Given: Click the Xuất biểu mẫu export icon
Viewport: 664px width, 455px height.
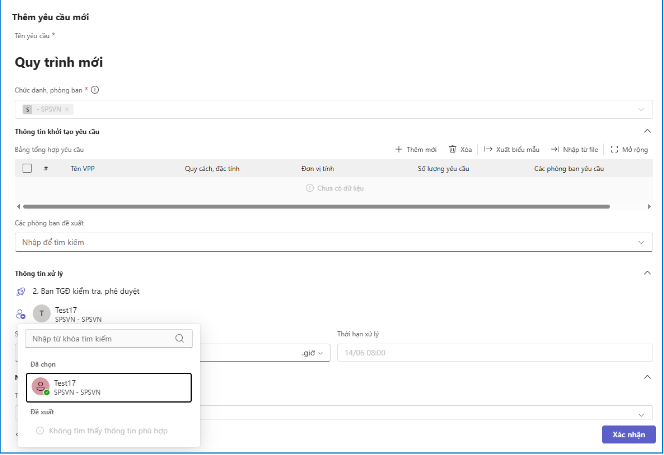Looking at the screenshot, I should [x=488, y=149].
